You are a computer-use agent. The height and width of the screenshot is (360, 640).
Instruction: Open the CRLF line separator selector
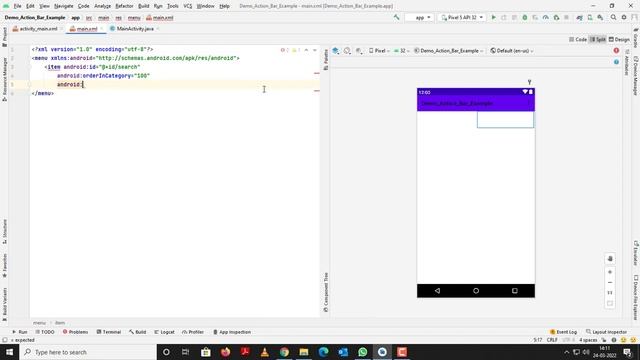pos(552,340)
